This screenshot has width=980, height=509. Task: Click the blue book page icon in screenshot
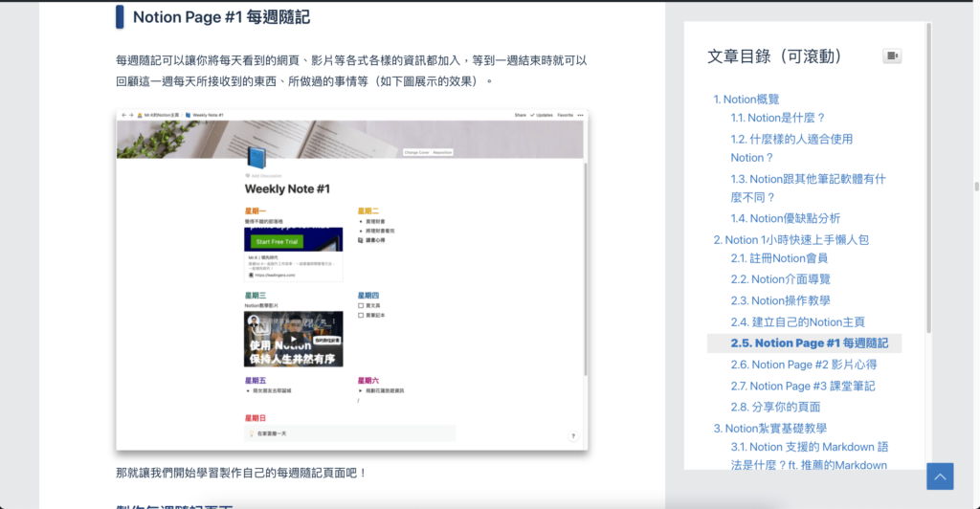(256, 157)
